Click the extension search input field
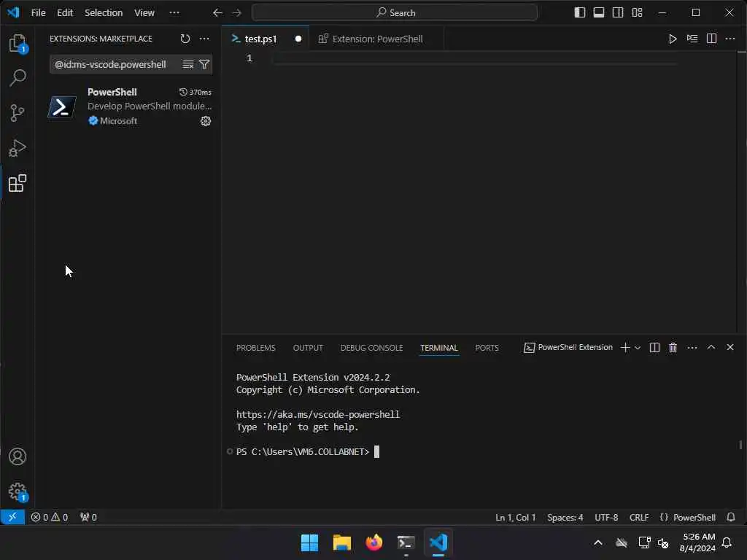The image size is (747, 560). (115, 64)
